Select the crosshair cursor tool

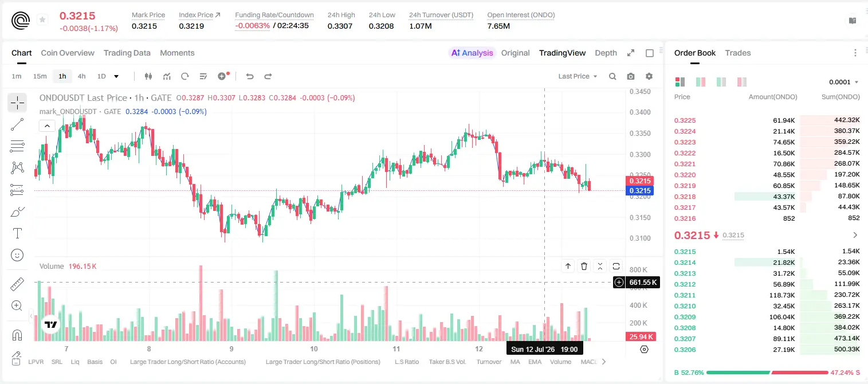coord(17,103)
